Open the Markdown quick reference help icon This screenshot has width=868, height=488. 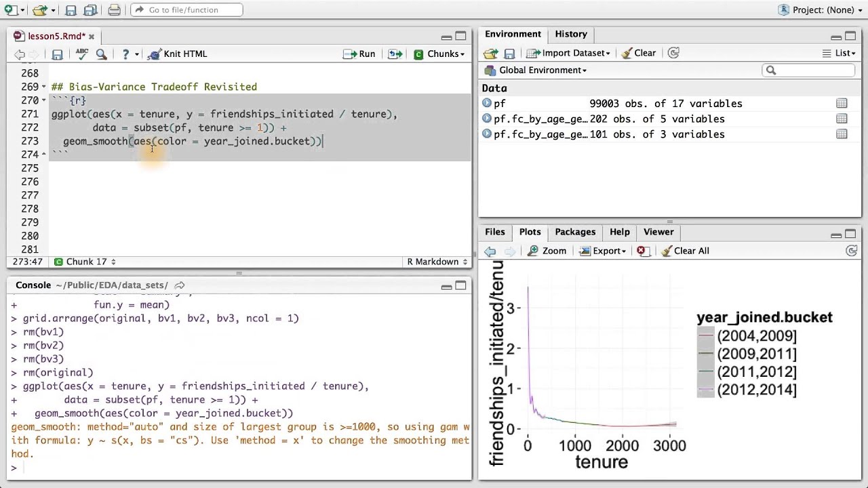point(125,54)
